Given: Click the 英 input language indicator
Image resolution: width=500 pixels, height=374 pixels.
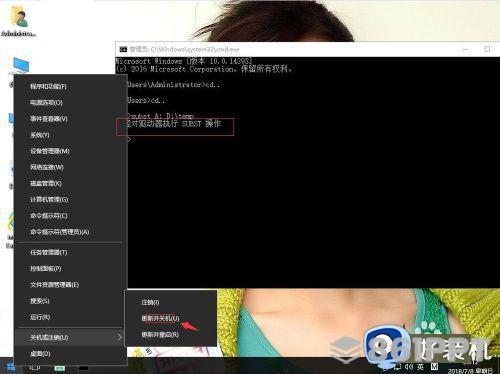Looking at the screenshot, I should pos(421,367).
